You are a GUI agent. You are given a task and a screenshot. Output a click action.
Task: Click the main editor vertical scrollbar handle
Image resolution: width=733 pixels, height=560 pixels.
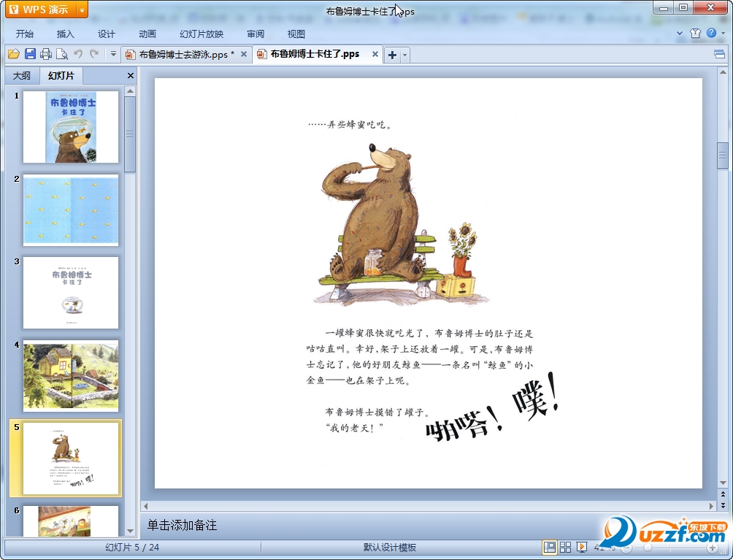(723, 155)
